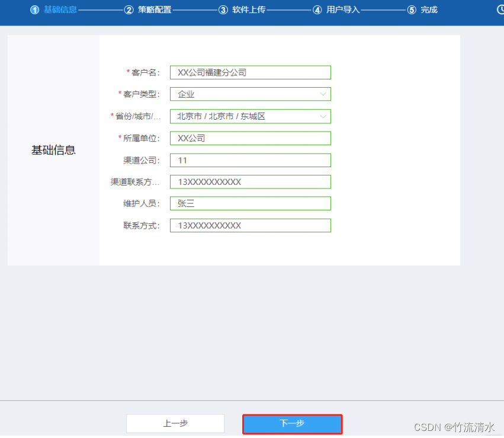Click the step 4 circle icon
Image resolution: width=504 pixels, height=438 pixels.
tap(317, 10)
